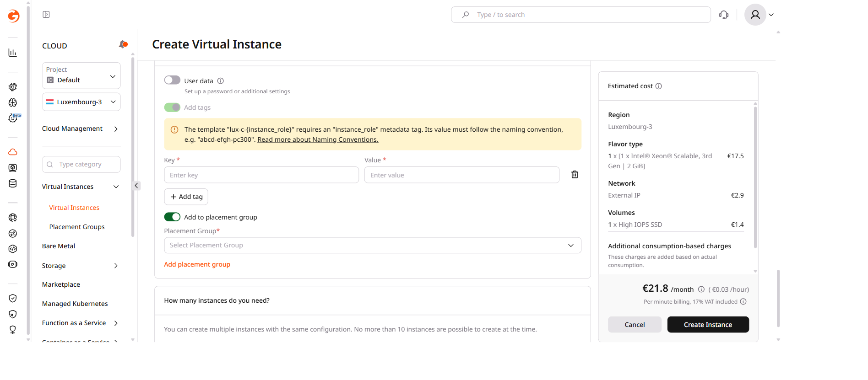
Task: Focus the Type / to search box
Action: (581, 15)
